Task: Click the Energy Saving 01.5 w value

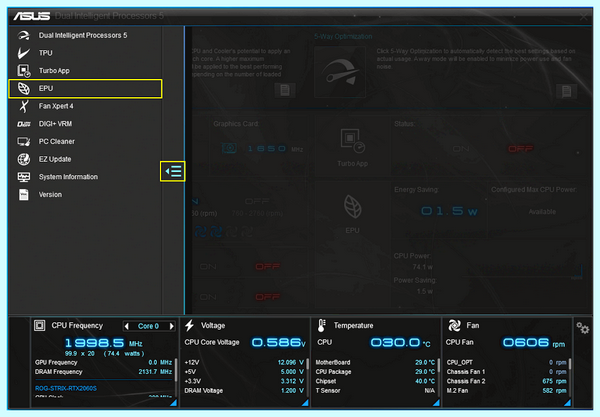Action: [x=449, y=211]
